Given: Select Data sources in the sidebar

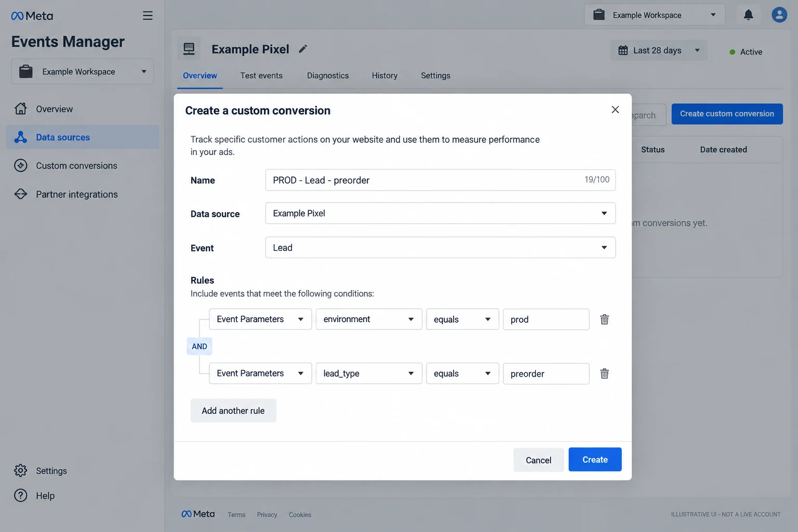Looking at the screenshot, I should coord(83,137).
